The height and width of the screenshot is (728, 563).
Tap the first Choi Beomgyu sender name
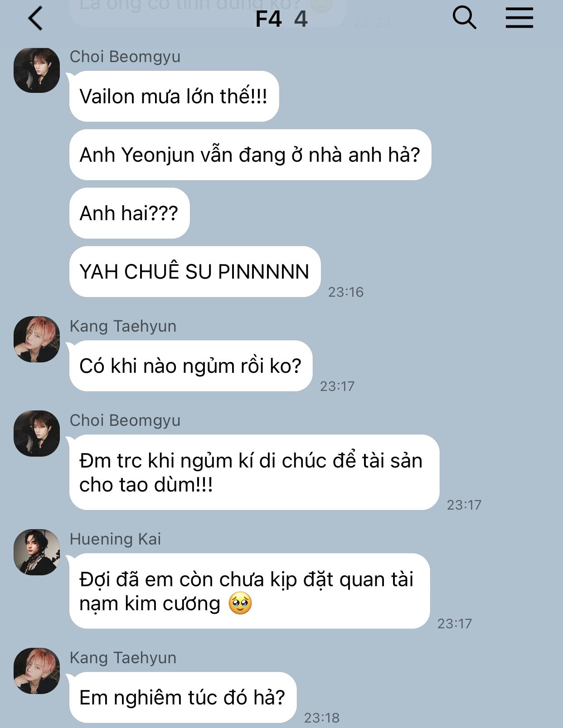pyautogui.click(x=125, y=57)
